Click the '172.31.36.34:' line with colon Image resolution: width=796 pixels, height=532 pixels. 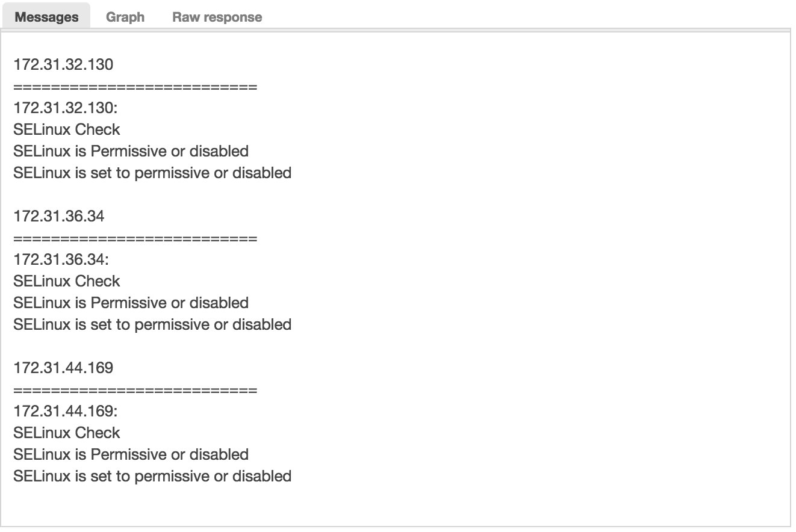[x=61, y=259]
